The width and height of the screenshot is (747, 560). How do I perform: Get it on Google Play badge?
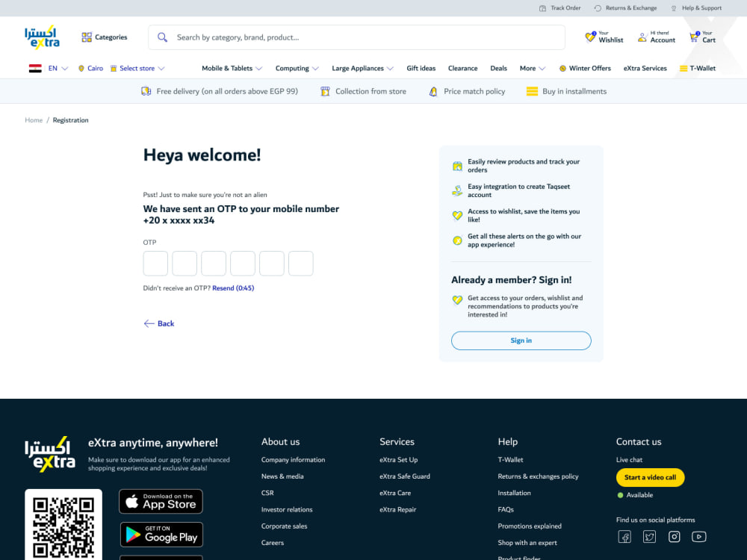click(x=161, y=535)
